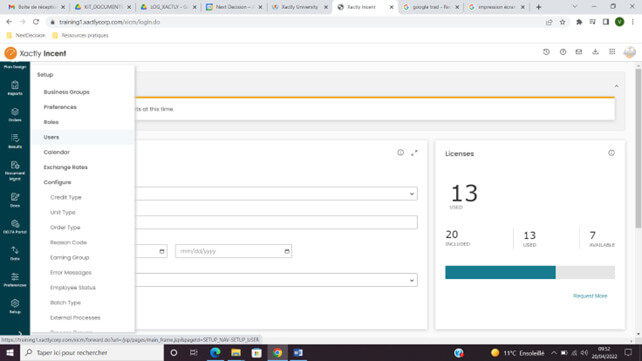Open a new browser tab

click(x=538, y=7)
